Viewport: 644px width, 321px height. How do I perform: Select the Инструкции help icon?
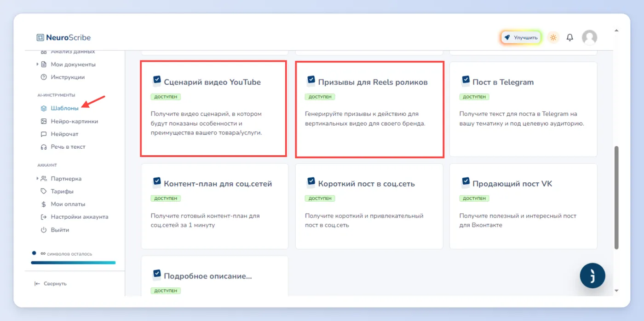tap(44, 77)
